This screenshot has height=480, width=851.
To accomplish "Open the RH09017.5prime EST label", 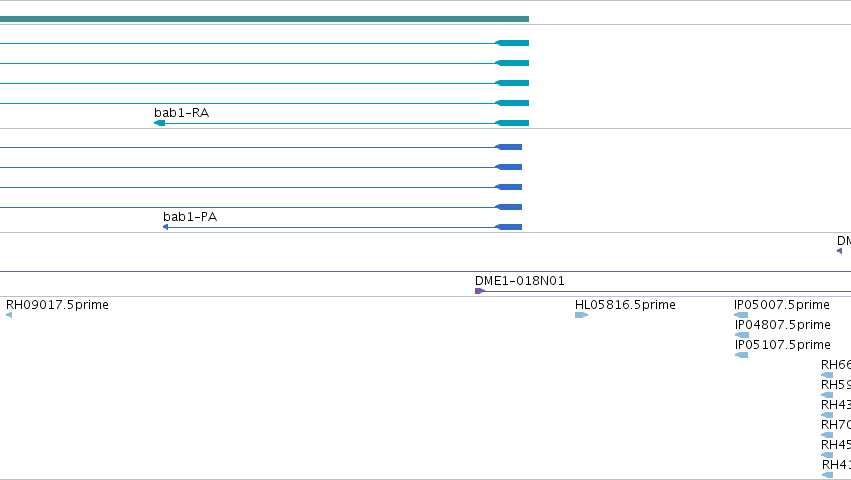I will click(57, 305).
